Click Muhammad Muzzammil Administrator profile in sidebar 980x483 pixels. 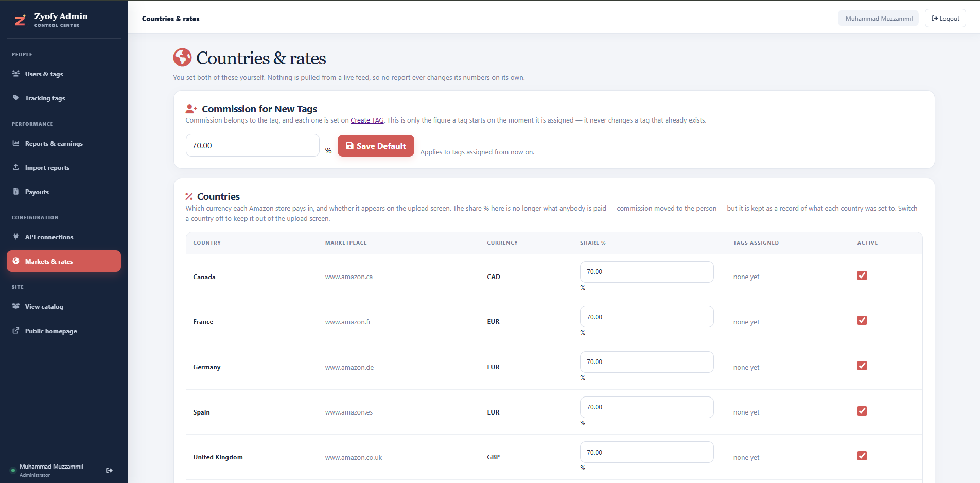point(51,470)
